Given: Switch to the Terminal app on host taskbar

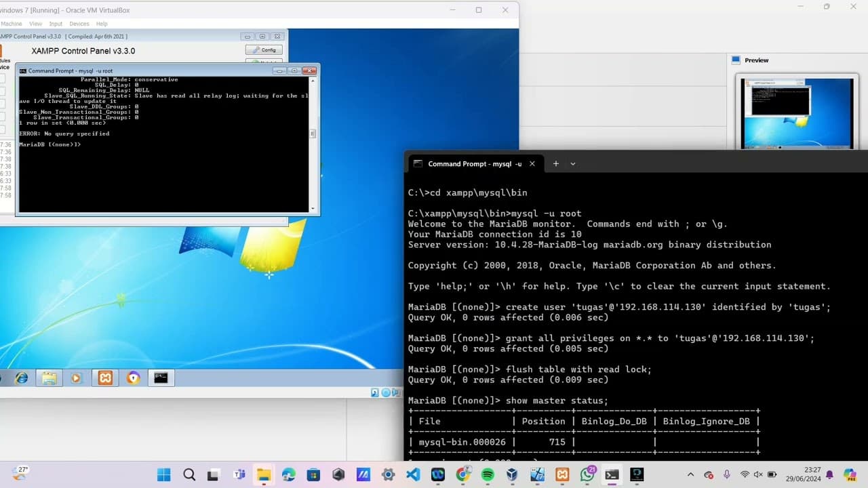Looking at the screenshot, I should (612, 474).
